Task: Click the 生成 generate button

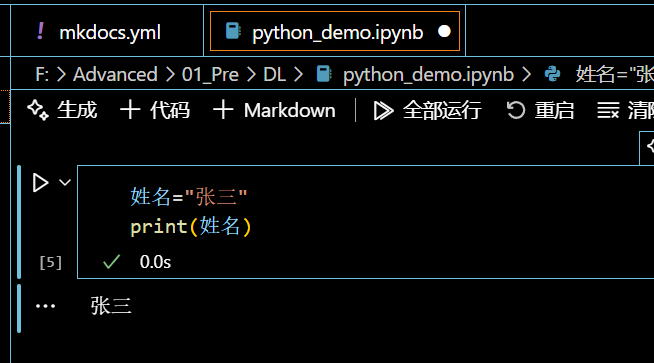Action: coord(63,111)
